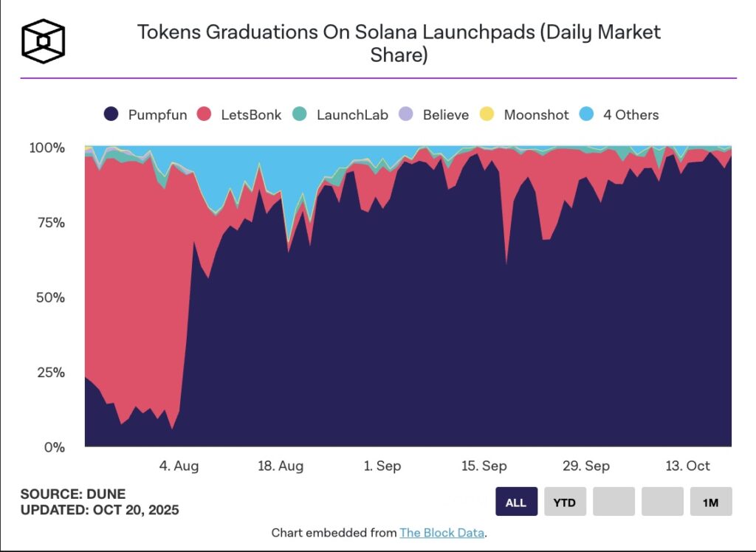Image resolution: width=756 pixels, height=552 pixels.
Task: Click the 15 Sep axis label
Action: tap(484, 466)
